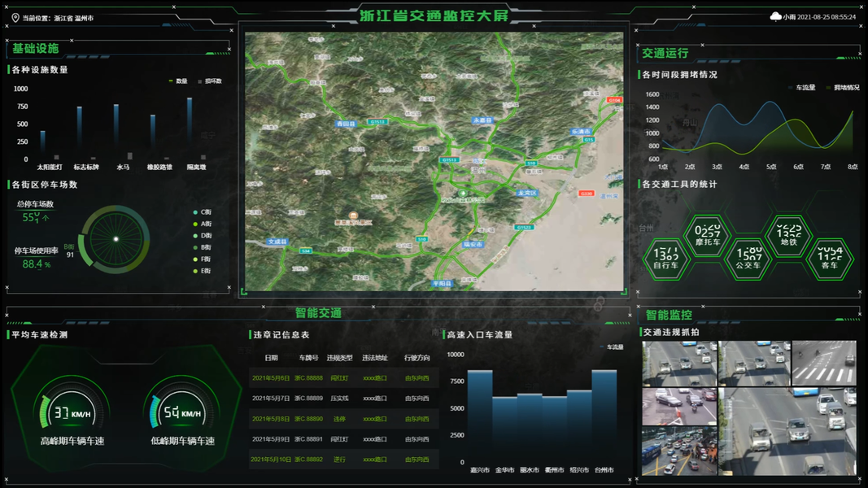The image size is (868, 488).
Task: Toggle the D街 legend entry
Action: tap(203, 236)
